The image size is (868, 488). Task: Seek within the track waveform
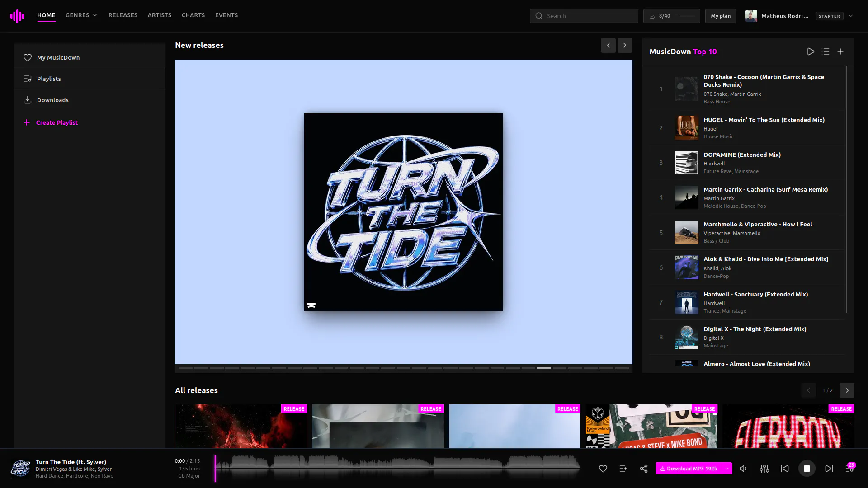(x=398, y=468)
